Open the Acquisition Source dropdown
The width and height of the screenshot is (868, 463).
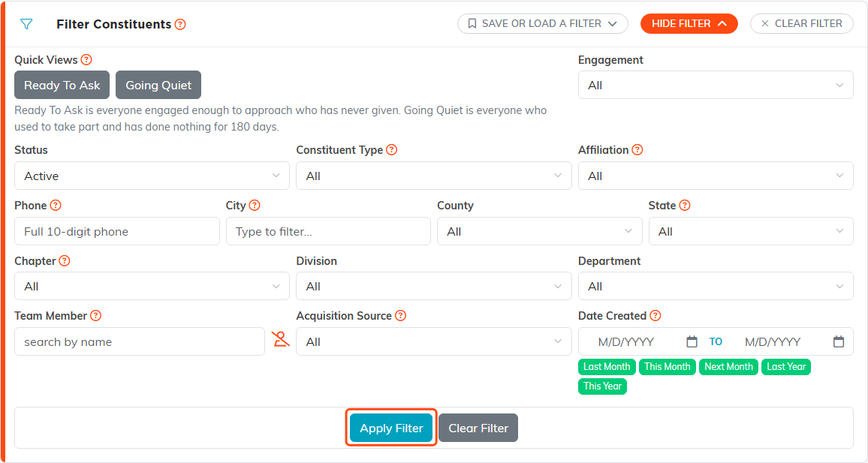(434, 341)
